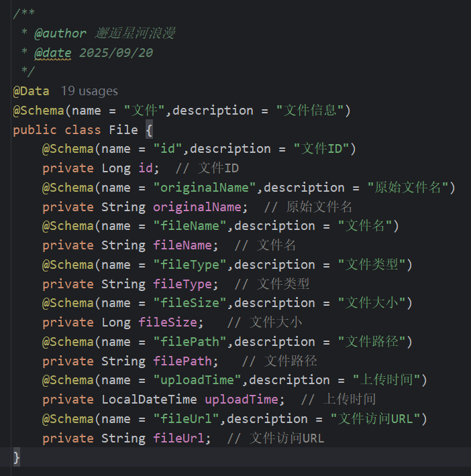Open the "19 usages" inlay hint
The width and height of the screenshot is (471, 476).
[89, 91]
